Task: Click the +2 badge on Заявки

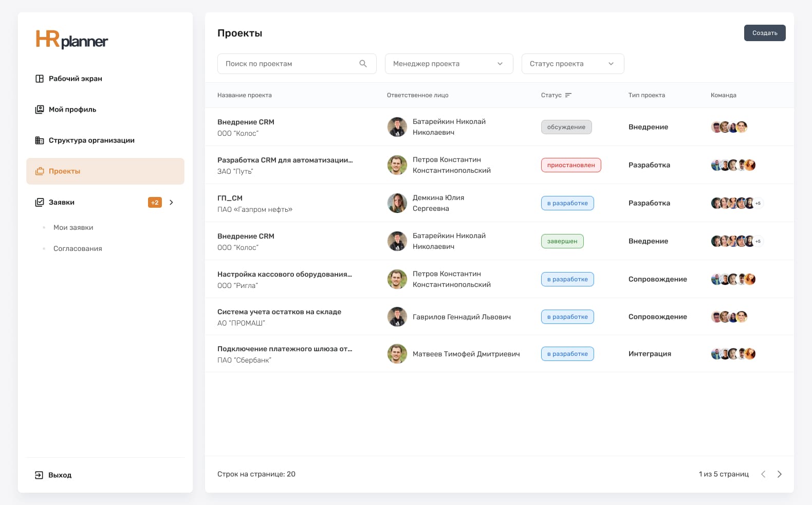Action: coord(155,203)
